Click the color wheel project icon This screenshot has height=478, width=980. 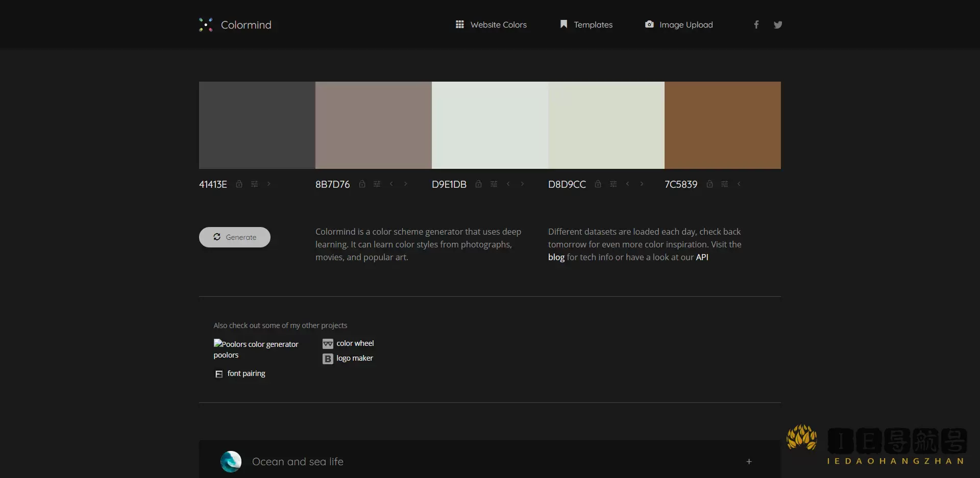(x=328, y=344)
